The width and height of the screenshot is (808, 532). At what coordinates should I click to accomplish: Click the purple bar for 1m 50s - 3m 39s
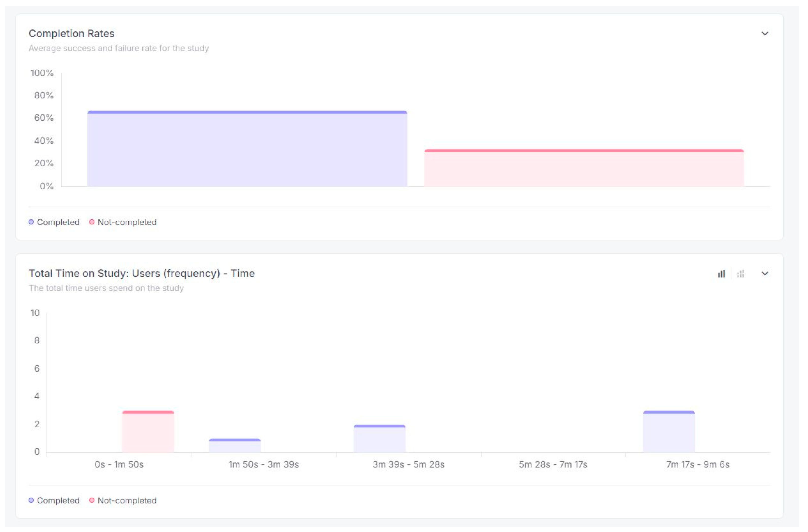235,446
